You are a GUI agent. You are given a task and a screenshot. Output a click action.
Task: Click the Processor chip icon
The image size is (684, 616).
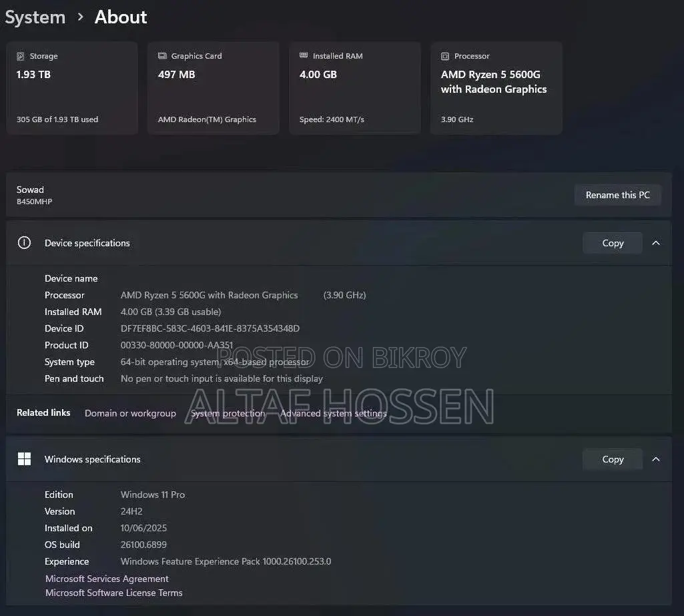[445, 56]
